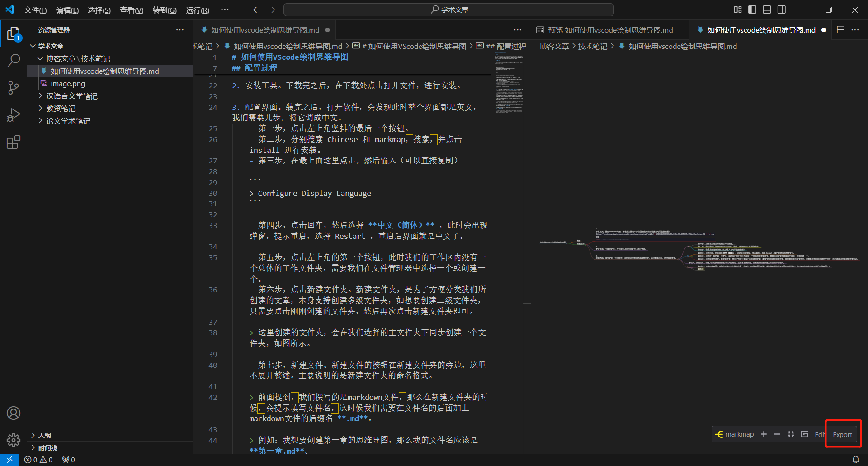The width and height of the screenshot is (868, 466).
Task: Click Edit in the markmap toolbar
Action: [820, 434]
